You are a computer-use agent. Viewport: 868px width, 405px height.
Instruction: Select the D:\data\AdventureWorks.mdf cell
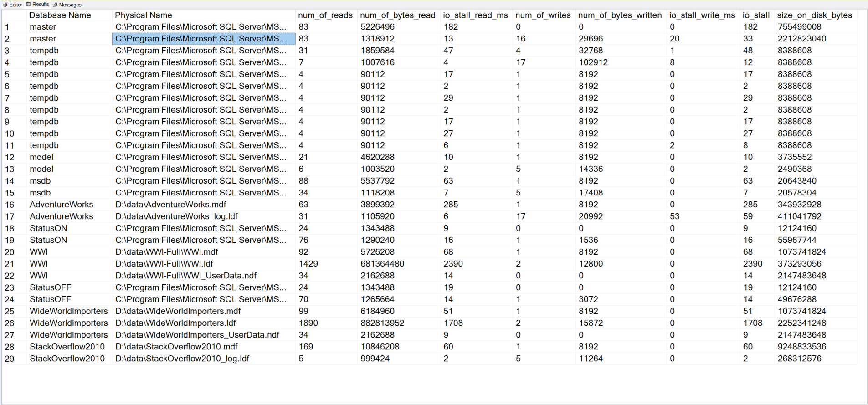204,205
